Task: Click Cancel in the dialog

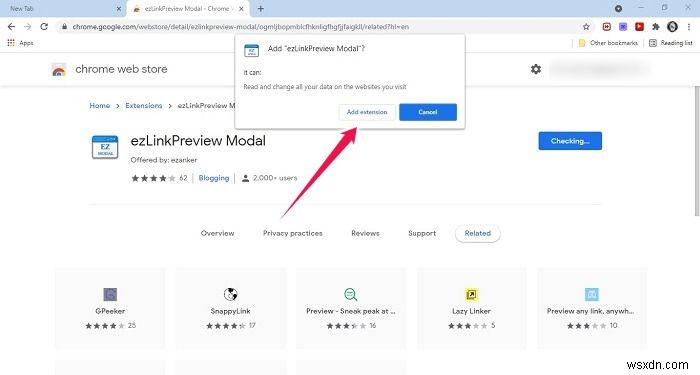Action: [x=428, y=112]
